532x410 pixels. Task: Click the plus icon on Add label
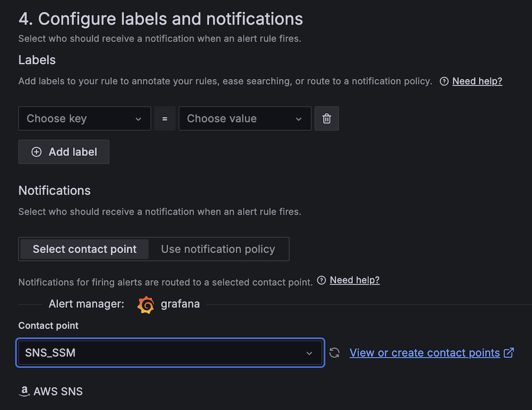[x=36, y=152]
